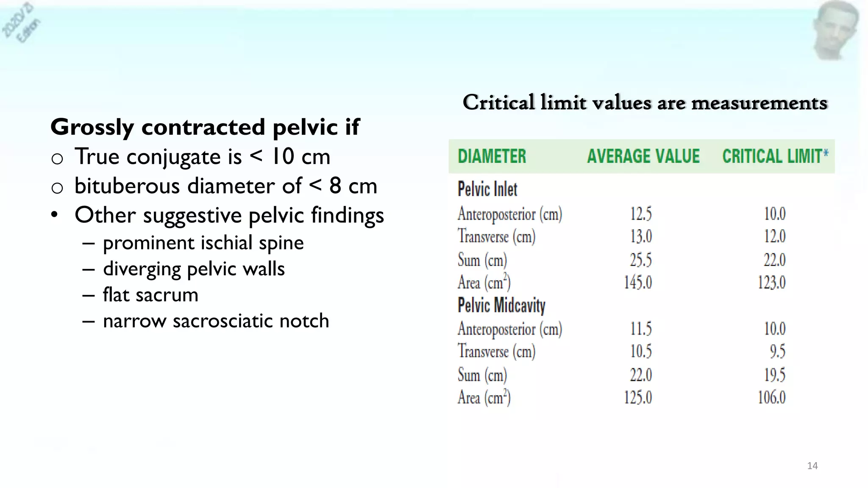Click the DIAMETER column header
This screenshot has width=868, height=488.
492,156
